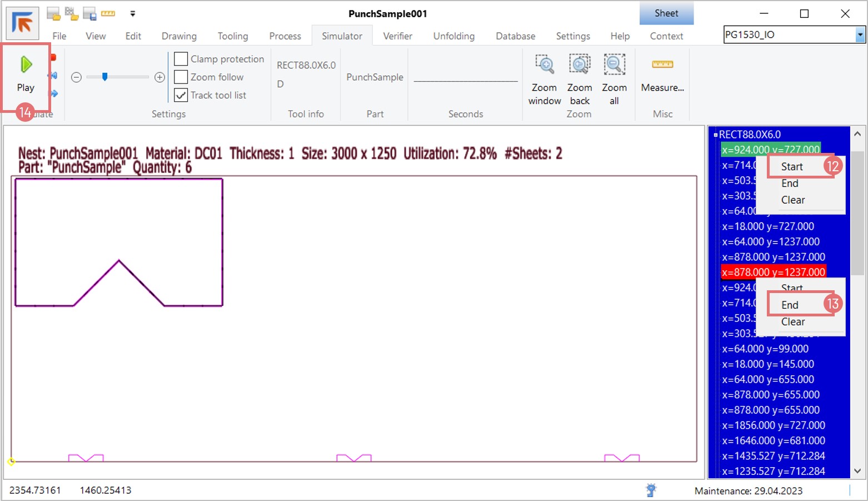Image resolution: width=868 pixels, height=501 pixels.
Task: Click the simulation speed slider handle
Action: click(x=104, y=77)
